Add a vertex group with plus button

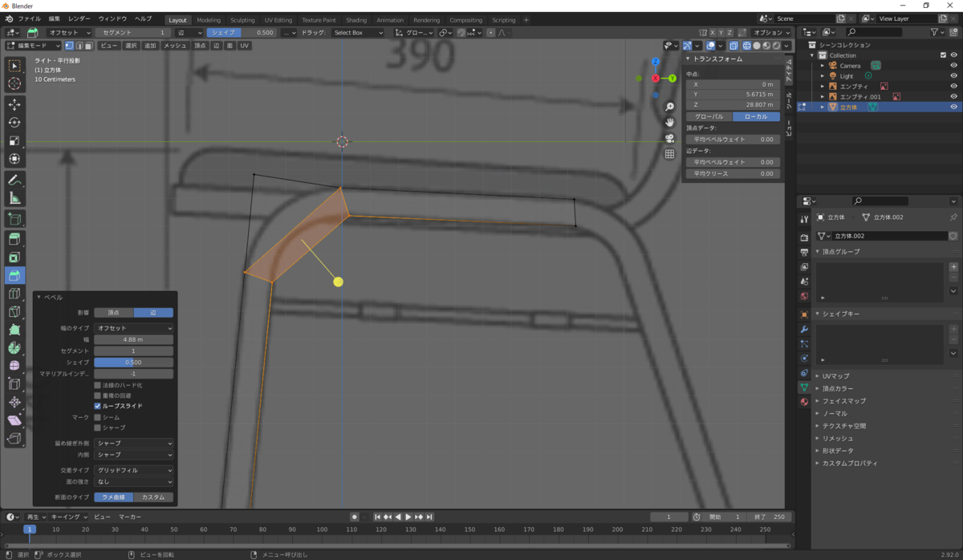(953, 266)
